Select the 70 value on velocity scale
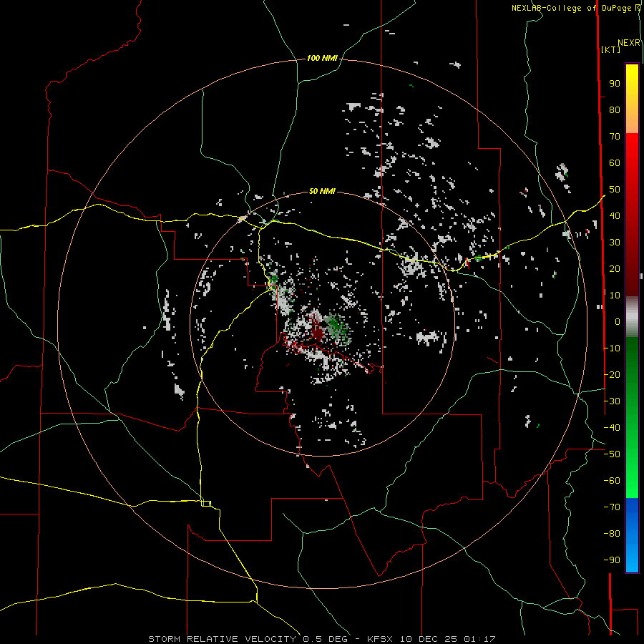Screen dimensions: 644x644 615,137
